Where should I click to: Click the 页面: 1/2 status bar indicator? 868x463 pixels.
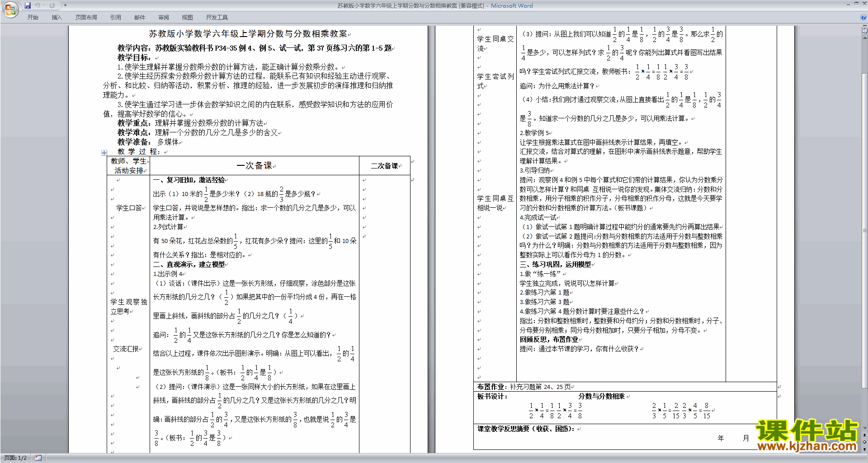tap(15, 458)
